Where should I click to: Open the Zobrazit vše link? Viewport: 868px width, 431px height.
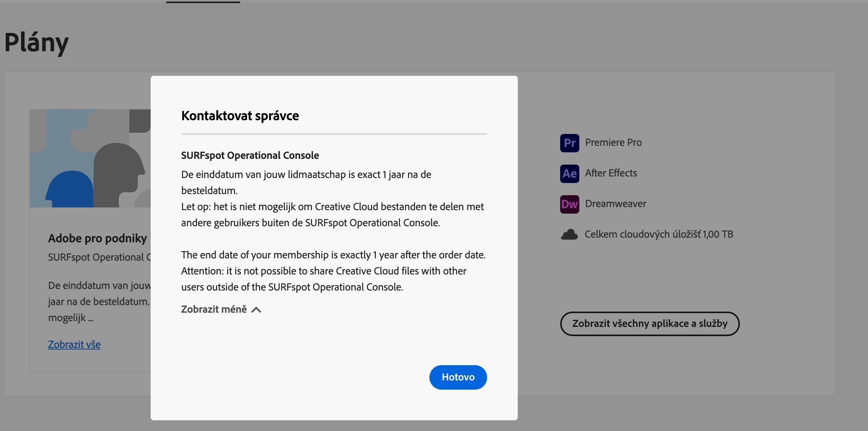click(x=74, y=344)
